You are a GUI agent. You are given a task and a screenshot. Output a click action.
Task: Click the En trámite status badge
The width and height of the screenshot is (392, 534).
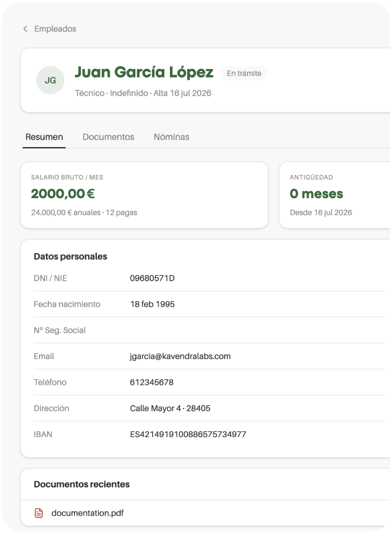244,74
